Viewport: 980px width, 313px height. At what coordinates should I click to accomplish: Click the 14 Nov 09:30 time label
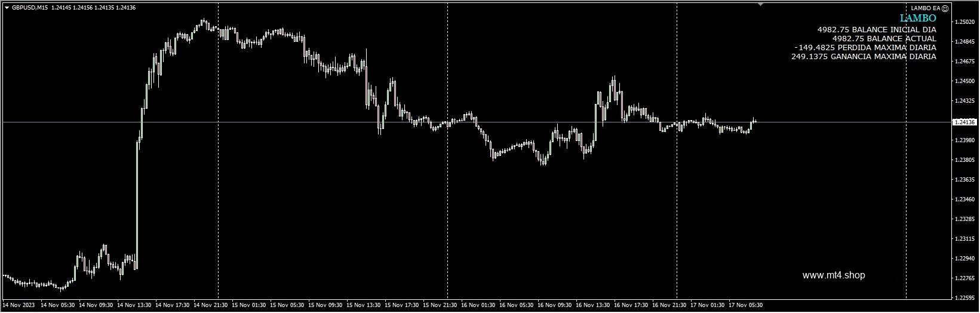[x=96, y=305]
